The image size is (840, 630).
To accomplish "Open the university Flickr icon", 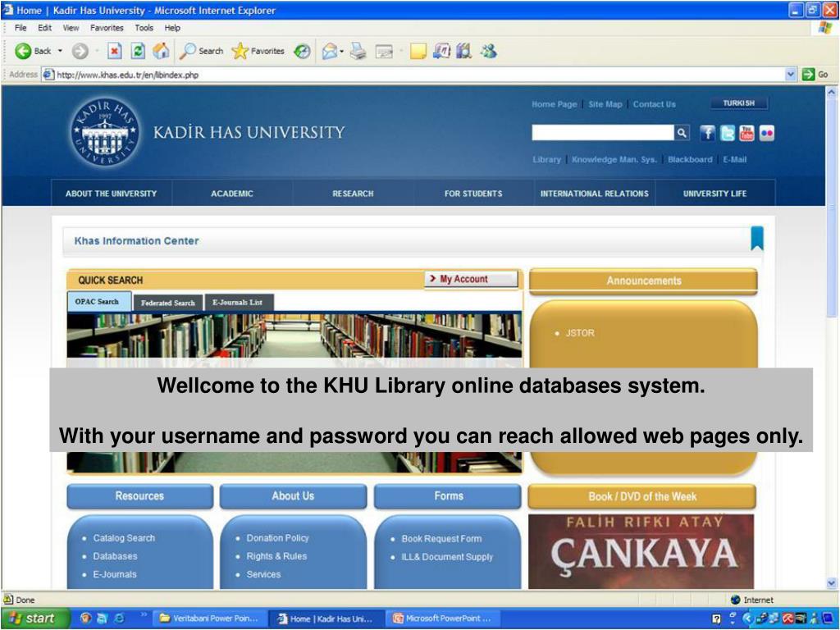I will point(767,133).
